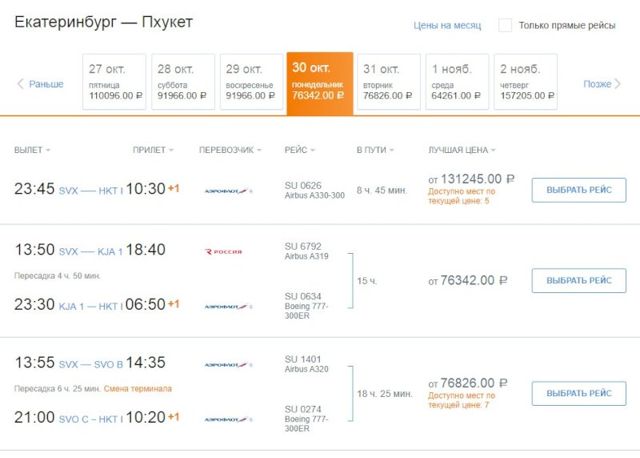Image resolution: width=640 pixels, height=458 pixels.
Task: Open monthly prices link
Action: point(447,25)
